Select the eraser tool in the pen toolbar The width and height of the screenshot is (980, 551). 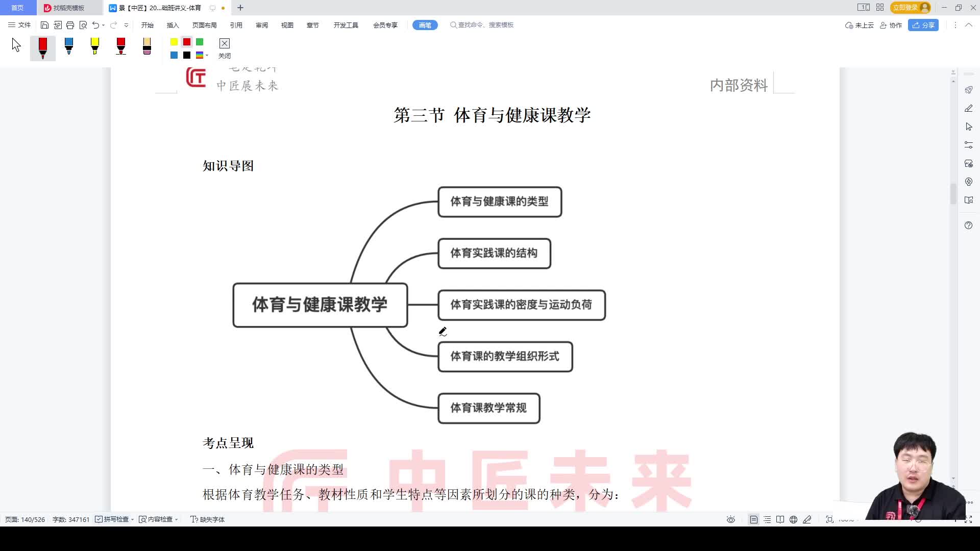click(146, 47)
